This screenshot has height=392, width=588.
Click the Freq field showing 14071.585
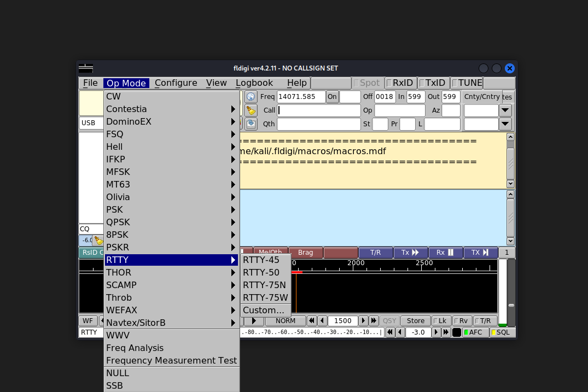tap(301, 97)
